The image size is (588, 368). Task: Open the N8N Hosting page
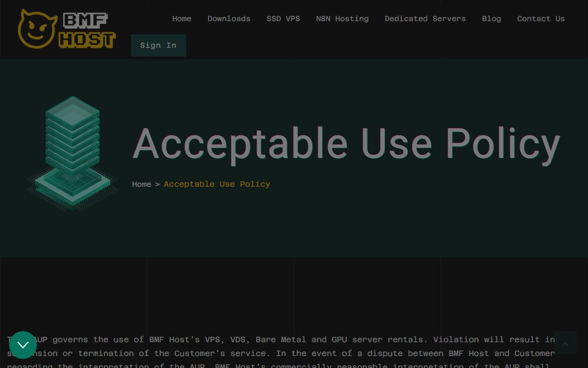(342, 19)
